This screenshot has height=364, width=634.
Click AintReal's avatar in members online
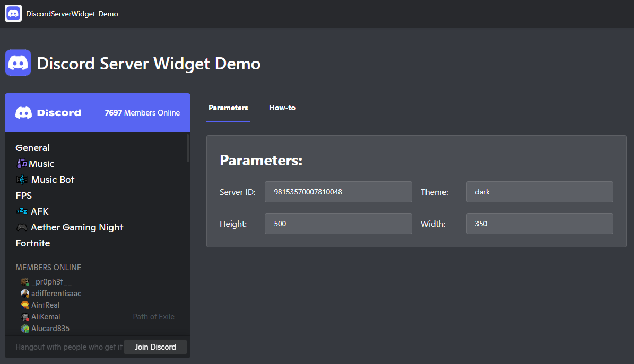25,305
